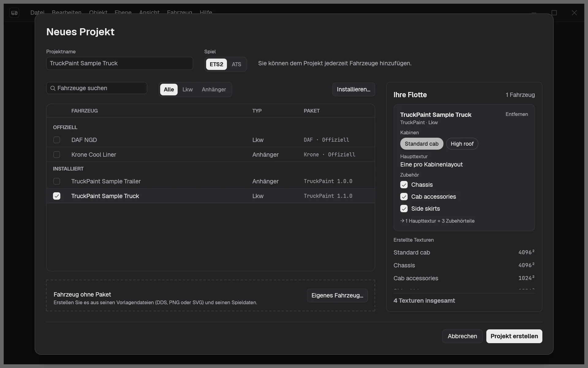Uncheck the Side skirts option
Screen dimensions: 588x368
click(404, 209)
